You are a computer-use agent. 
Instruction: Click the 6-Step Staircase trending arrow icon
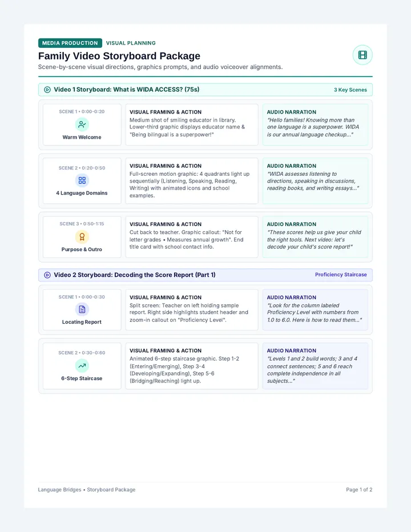pyautogui.click(x=82, y=366)
